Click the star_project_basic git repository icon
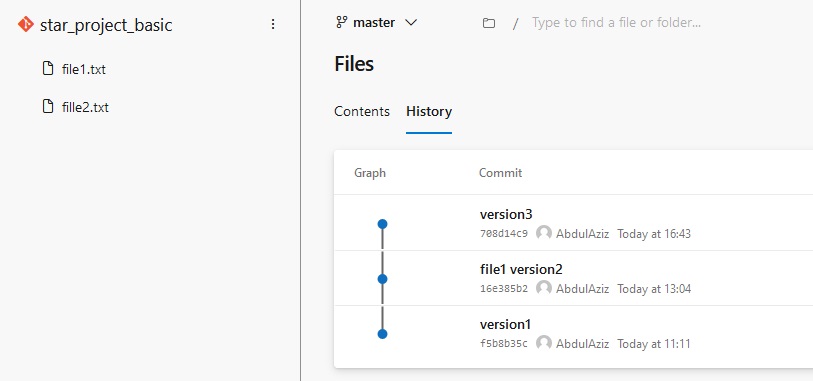813x381 pixels. click(25, 24)
